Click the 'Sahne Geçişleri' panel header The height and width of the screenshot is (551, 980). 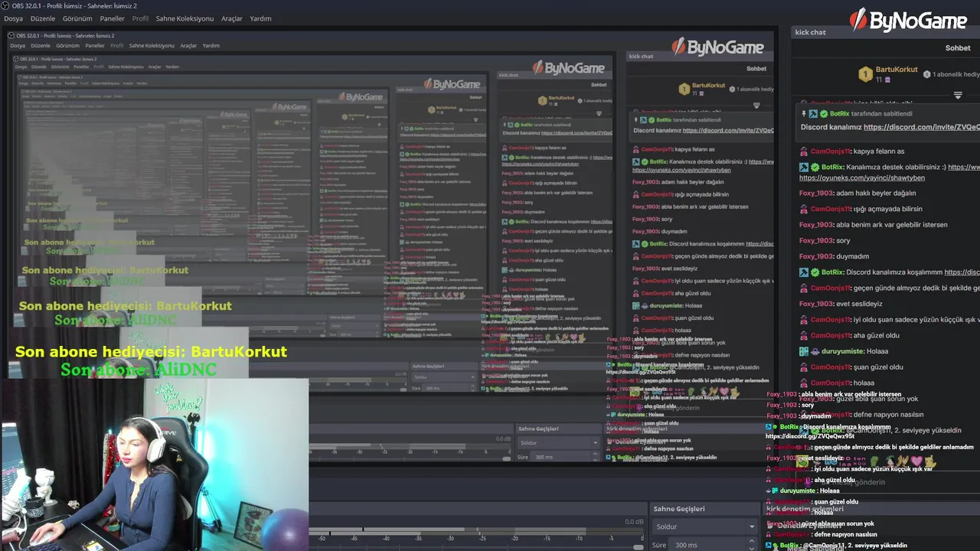click(x=679, y=509)
